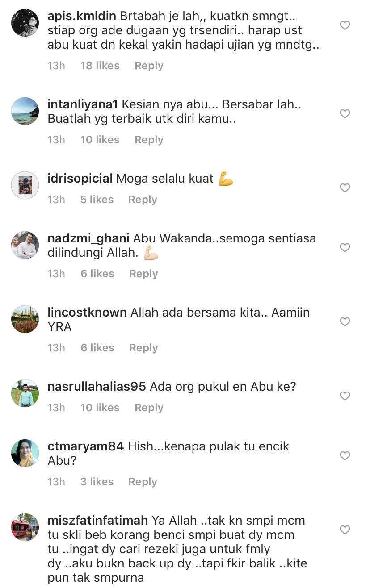Like idrisopicial's Moga selalu kuat comment
Image resolution: width=370 pixels, height=588 pixels.
345,188
